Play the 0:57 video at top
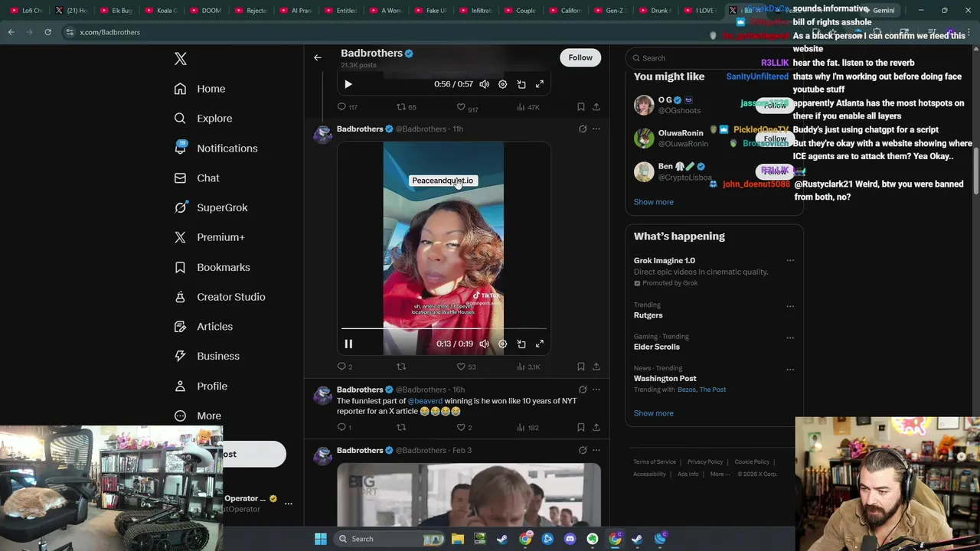The height and width of the screenshot is (551, 980). [348, 84]
